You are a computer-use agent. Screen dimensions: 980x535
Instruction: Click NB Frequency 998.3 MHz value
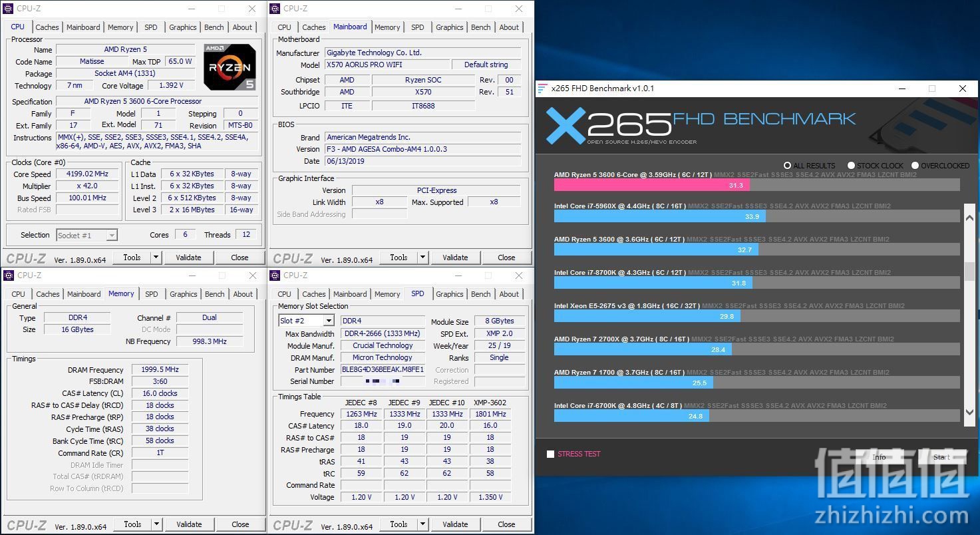(210, 341)
